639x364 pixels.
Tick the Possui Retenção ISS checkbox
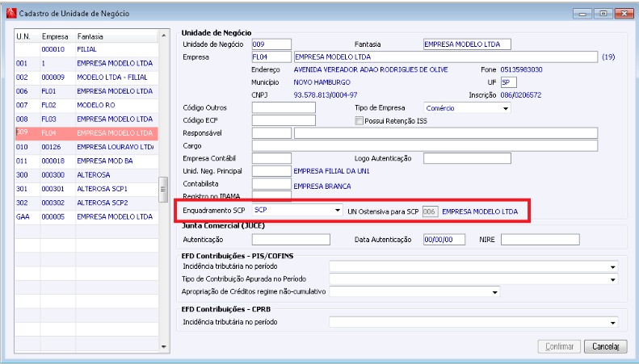(359, 121)
